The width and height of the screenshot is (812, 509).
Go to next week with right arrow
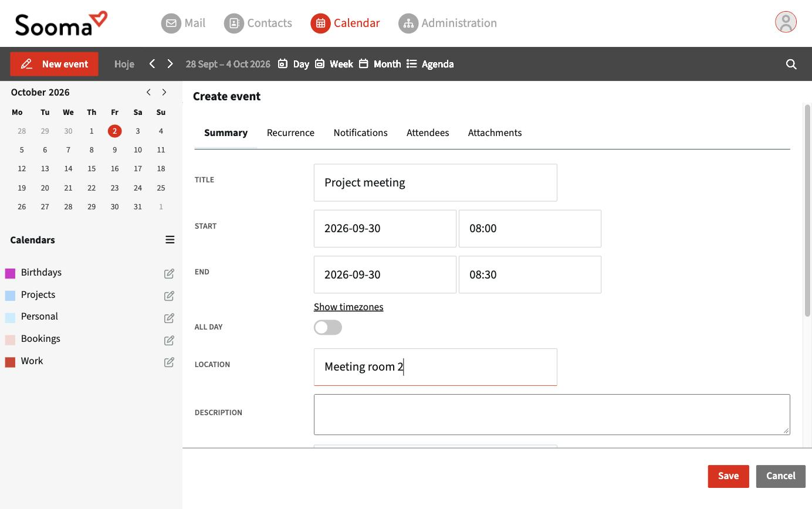pyautogui.click(x=170, y=64)
